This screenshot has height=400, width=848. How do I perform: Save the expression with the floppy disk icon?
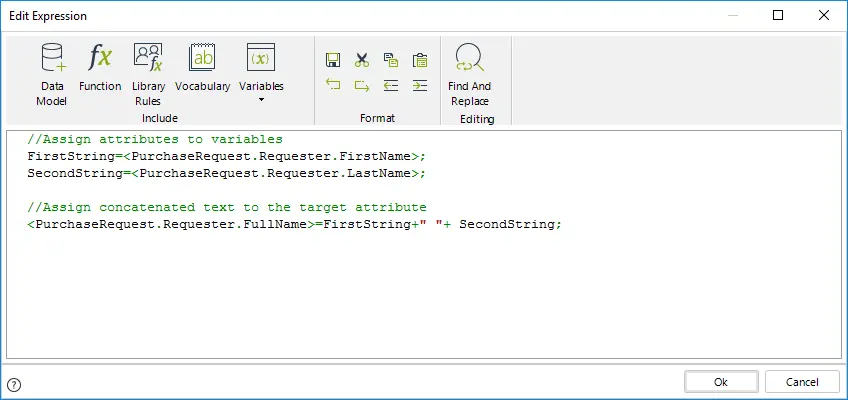(333, 60)
